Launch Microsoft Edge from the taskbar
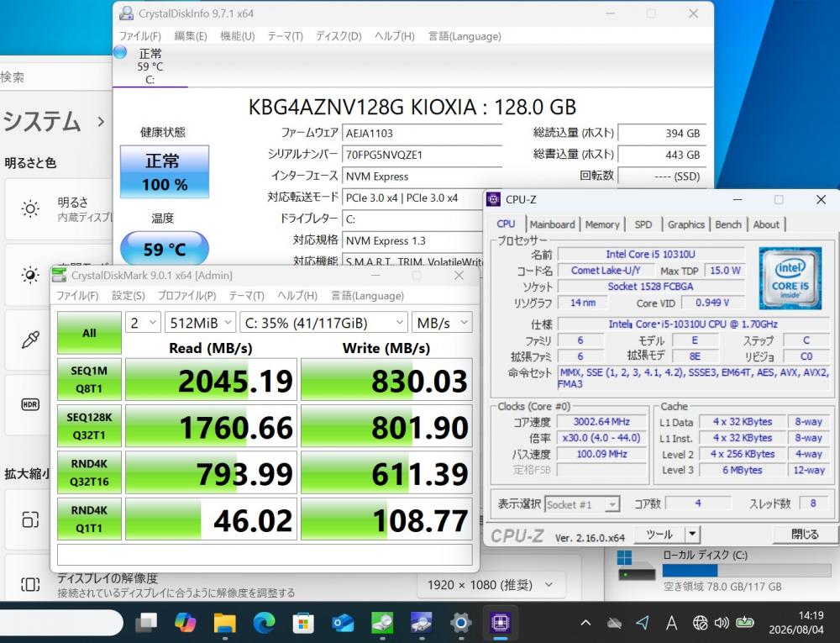Viewport: 840px width, 643px height. [x=264, y=623]
